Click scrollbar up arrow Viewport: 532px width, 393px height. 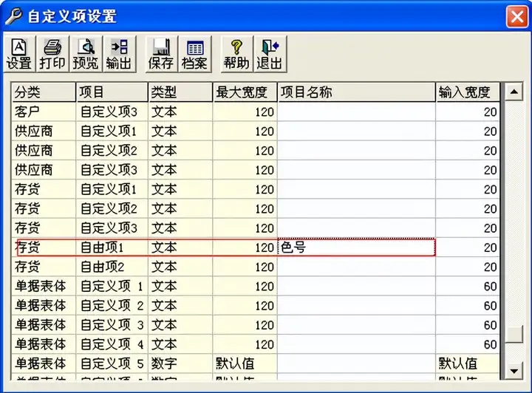514,91
